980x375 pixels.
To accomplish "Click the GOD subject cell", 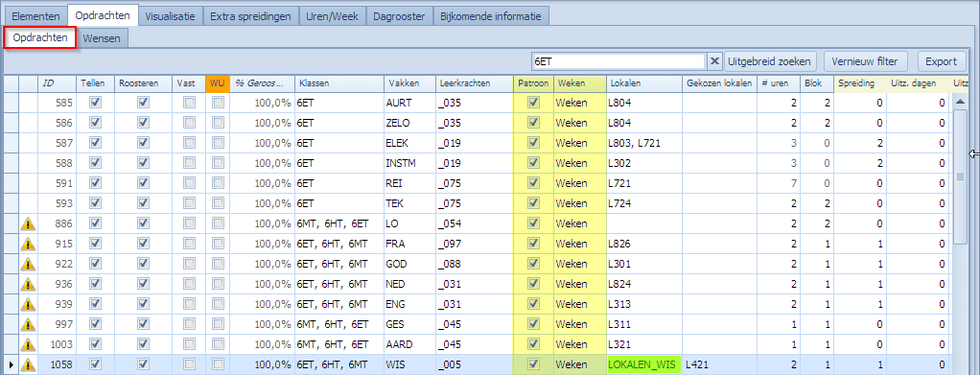I will (x=409, y=263).
